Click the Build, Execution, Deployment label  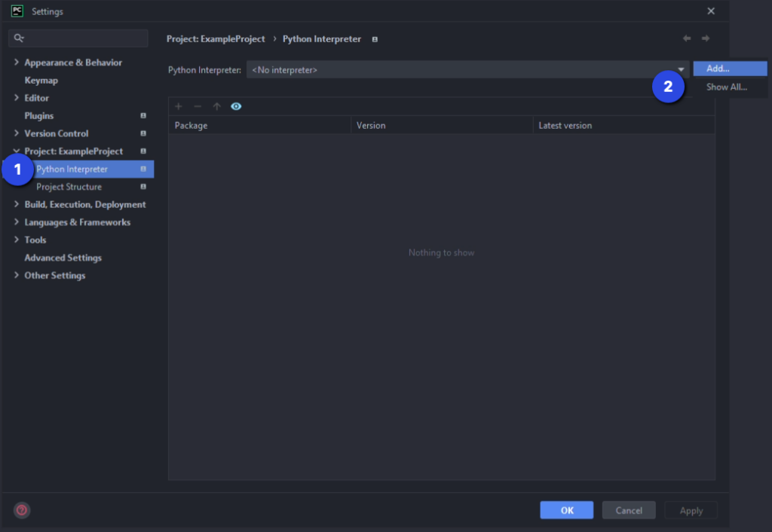tap(85, 204)
